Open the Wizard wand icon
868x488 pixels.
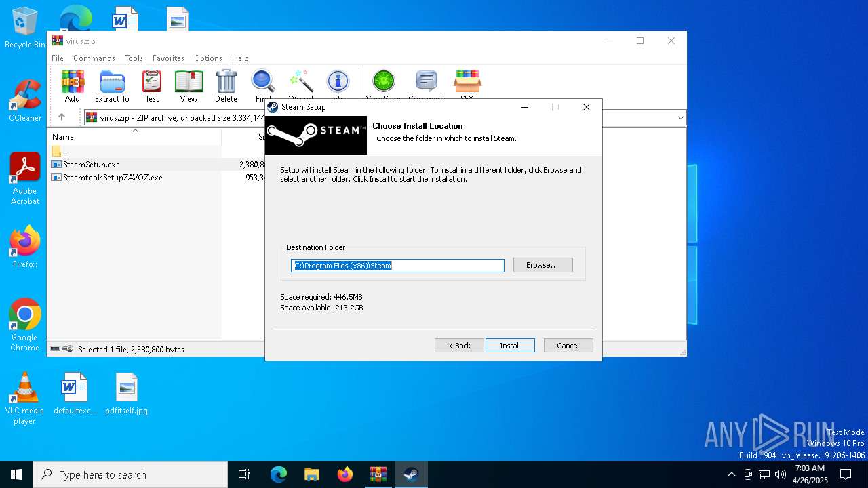300,86
